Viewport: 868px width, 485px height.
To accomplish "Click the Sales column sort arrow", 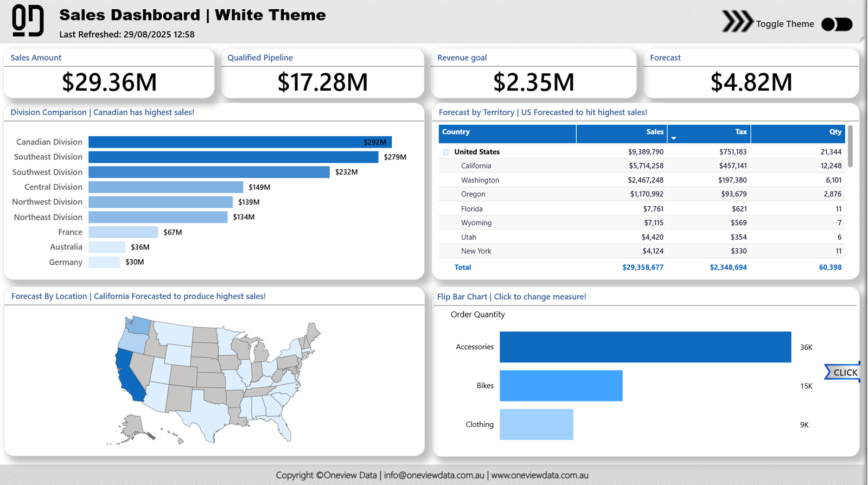I will (x=674, y=138).
